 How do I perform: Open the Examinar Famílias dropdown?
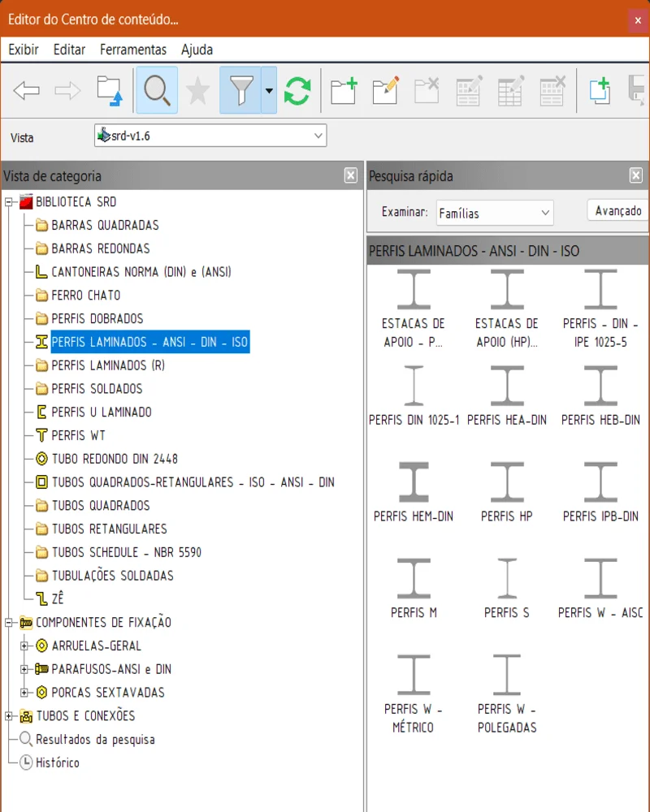click(494, 213)
